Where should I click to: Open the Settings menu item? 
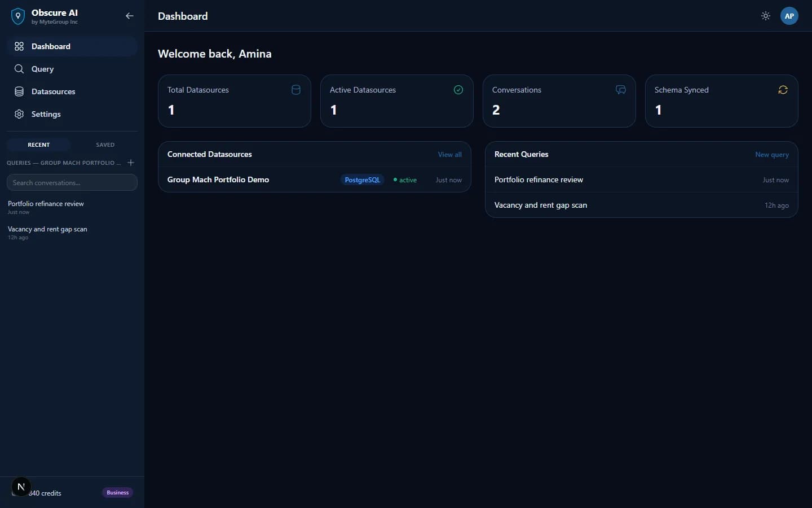click(72, 114)
